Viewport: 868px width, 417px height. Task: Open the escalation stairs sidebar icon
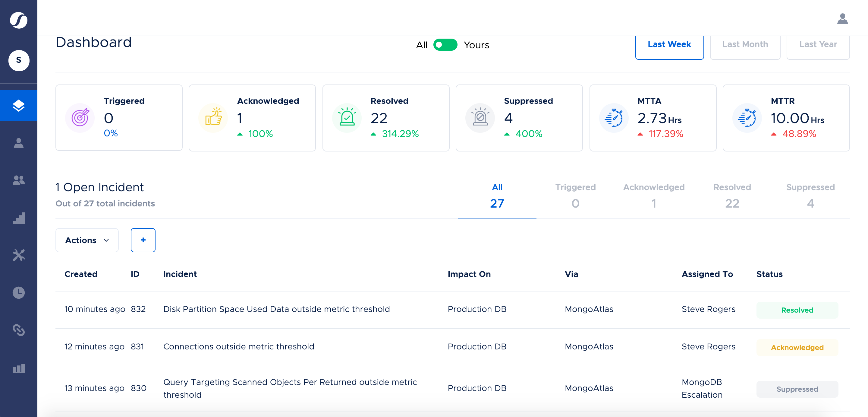(x=18, y=218)
